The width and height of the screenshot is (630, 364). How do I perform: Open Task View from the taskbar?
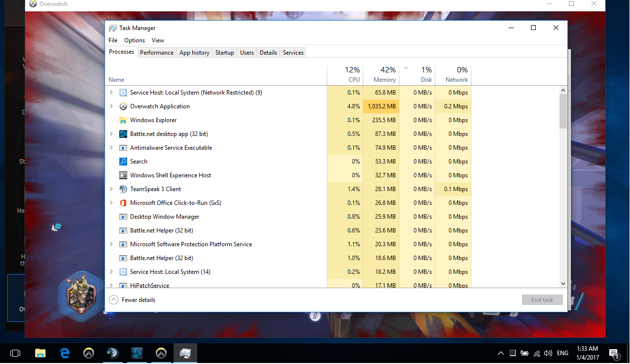tap(15, 353)
